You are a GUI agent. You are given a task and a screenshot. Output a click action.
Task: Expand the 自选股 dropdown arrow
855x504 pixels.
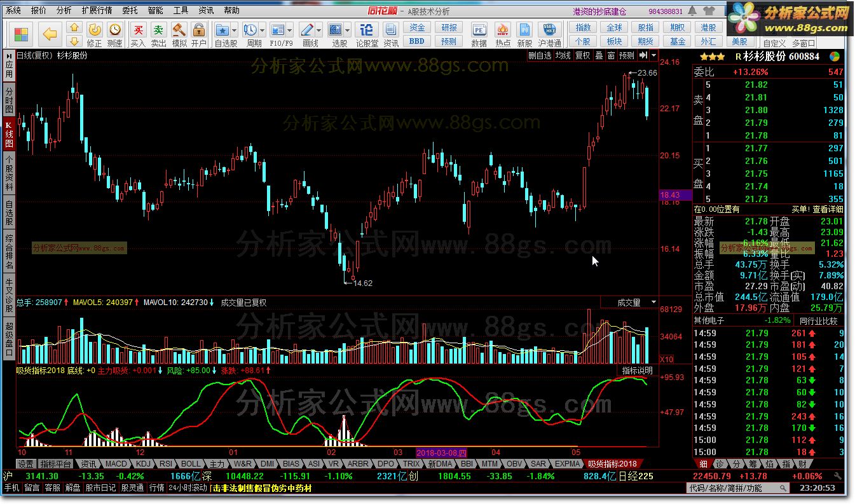(x=234, y=30)
